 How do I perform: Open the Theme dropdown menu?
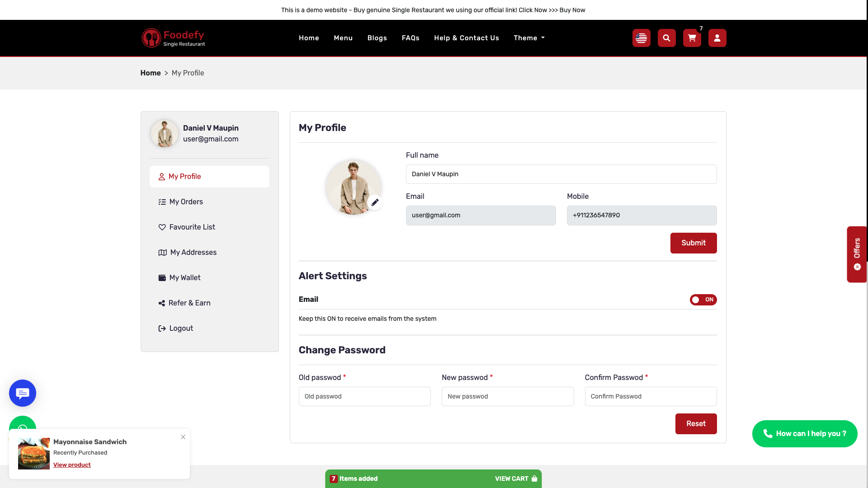click(x=528, y=38)
